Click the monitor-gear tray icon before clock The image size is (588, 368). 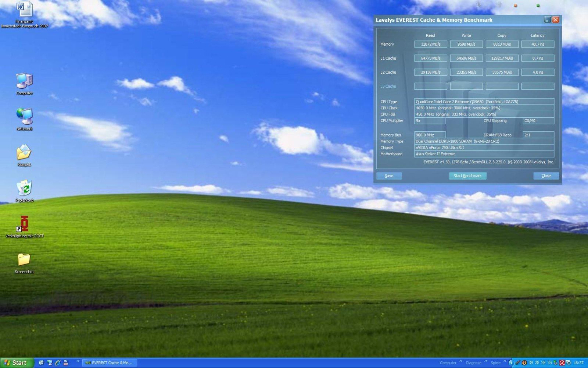point(568,362)
